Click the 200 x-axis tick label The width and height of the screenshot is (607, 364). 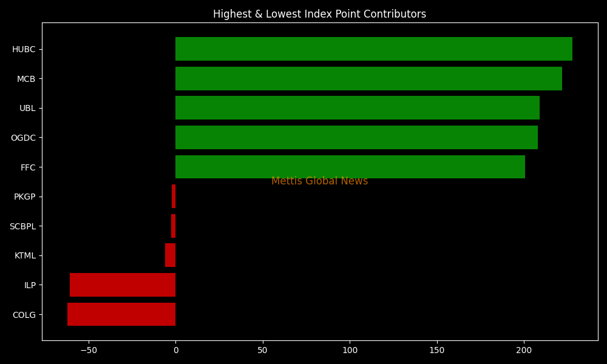pos(524,350)
